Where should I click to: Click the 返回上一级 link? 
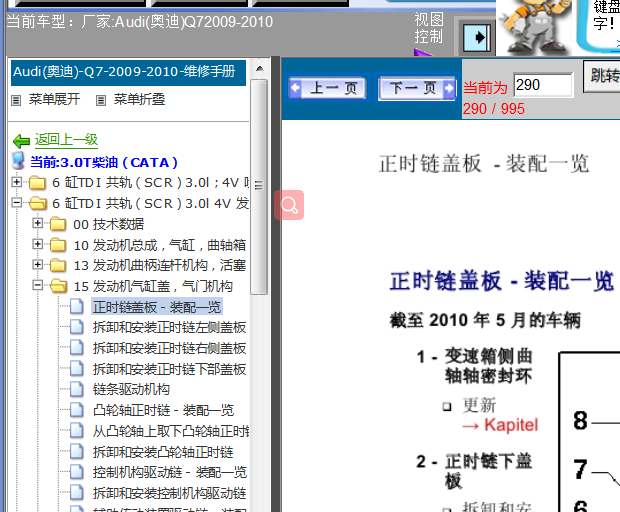(x=66, y=140)
